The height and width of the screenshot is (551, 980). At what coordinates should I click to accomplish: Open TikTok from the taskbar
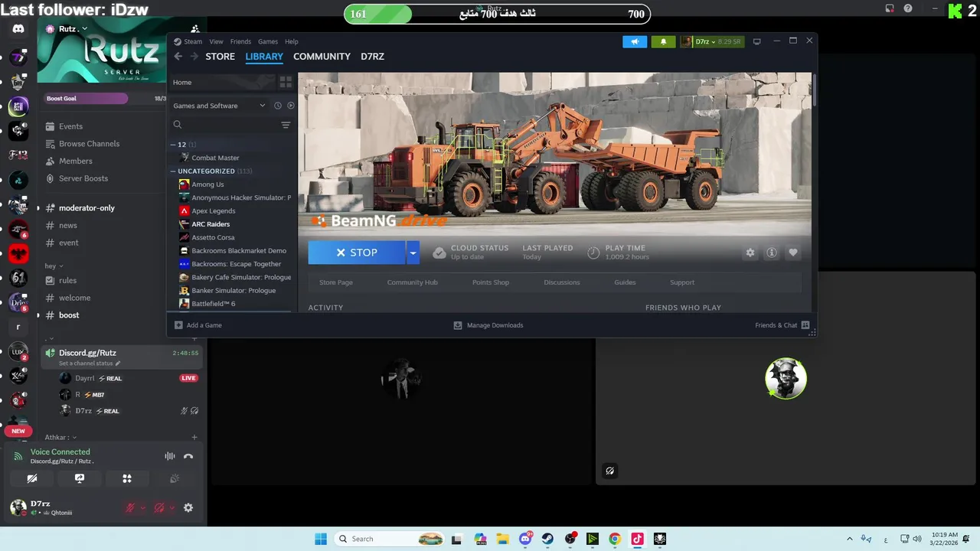(637, 539)
